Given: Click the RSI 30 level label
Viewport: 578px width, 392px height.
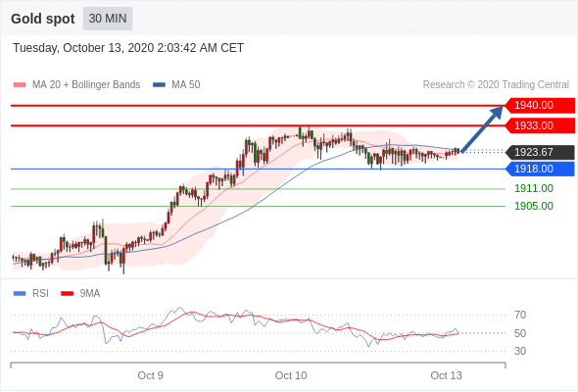Looking at the screenshot, I should [520, 351].
